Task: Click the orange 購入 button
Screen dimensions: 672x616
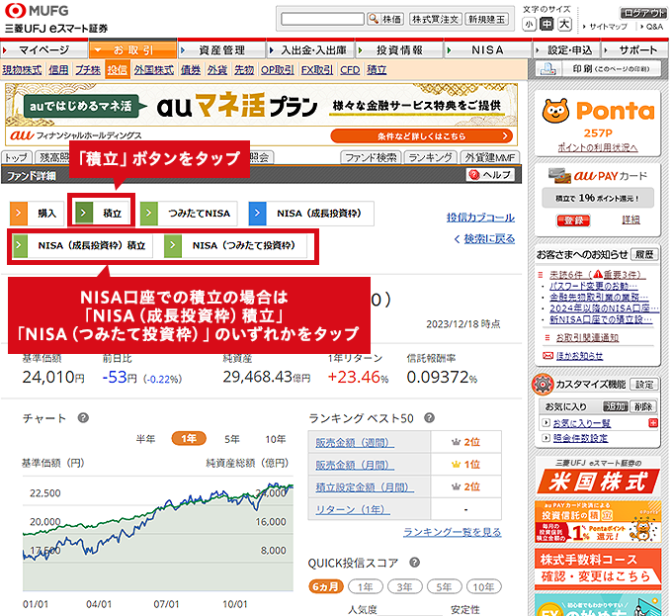Action: (37, 213)
